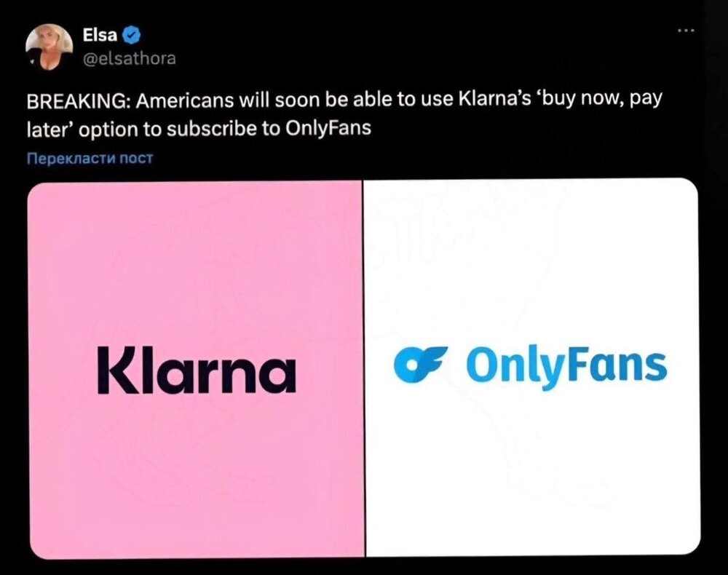Open the white OnlyFans image half
The width and height of the screenshot is (728, 575).
click(x=532, y=367)
